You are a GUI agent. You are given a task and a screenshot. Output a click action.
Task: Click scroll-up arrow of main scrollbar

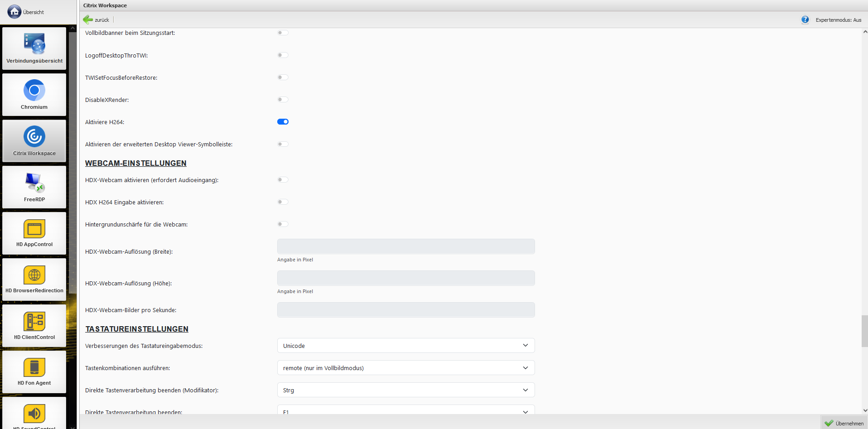click(x=865, y=32)
